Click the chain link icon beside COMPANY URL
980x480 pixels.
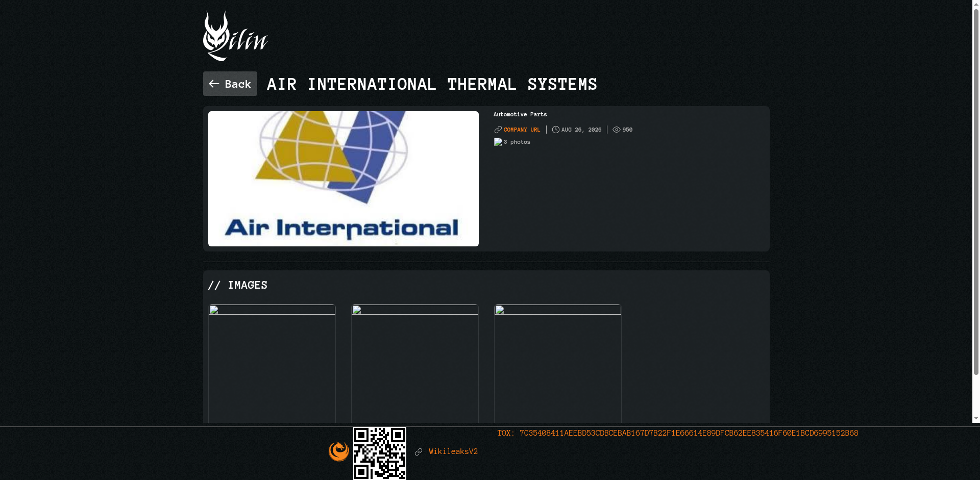[498, 130]
